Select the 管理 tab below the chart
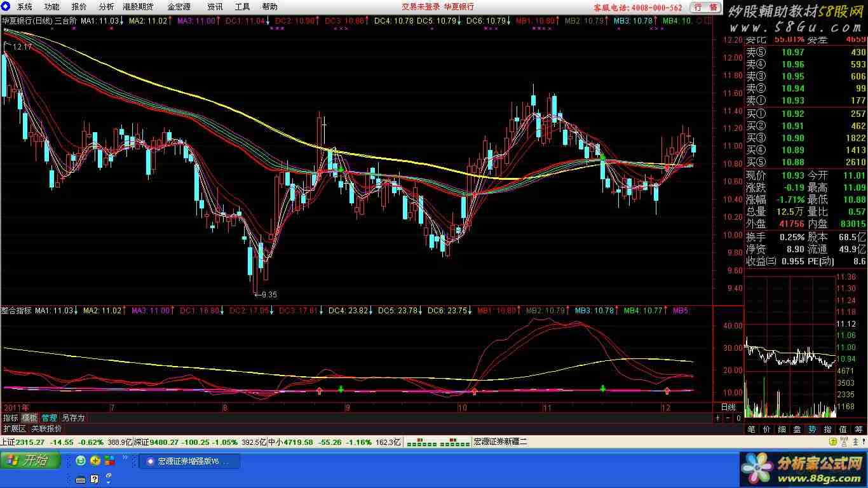Viewport: 868px width, 488px height. (x=49, y=418)
